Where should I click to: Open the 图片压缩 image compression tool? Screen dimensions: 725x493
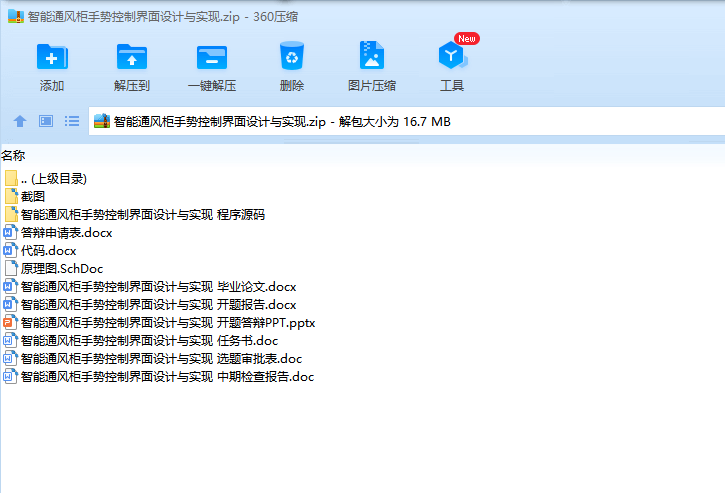[372, 55]
